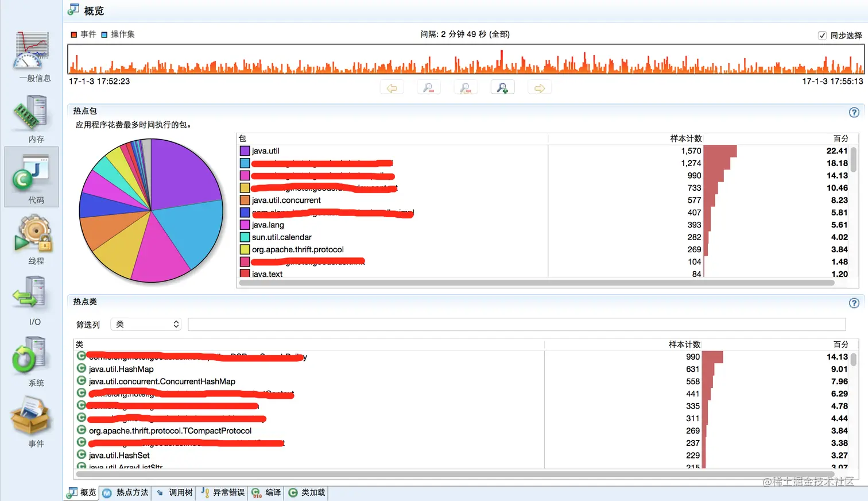The width and height of the screenshot is (868, 501).
Task: Zoom out fully to show entire range
Action: coord(466,88)
